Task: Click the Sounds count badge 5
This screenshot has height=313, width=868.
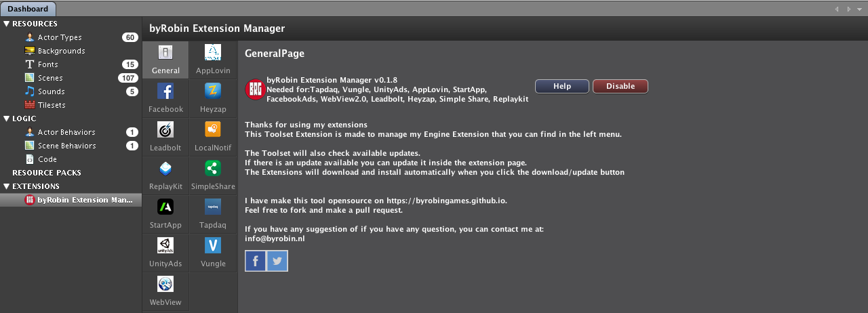Action: pos(132,91)
